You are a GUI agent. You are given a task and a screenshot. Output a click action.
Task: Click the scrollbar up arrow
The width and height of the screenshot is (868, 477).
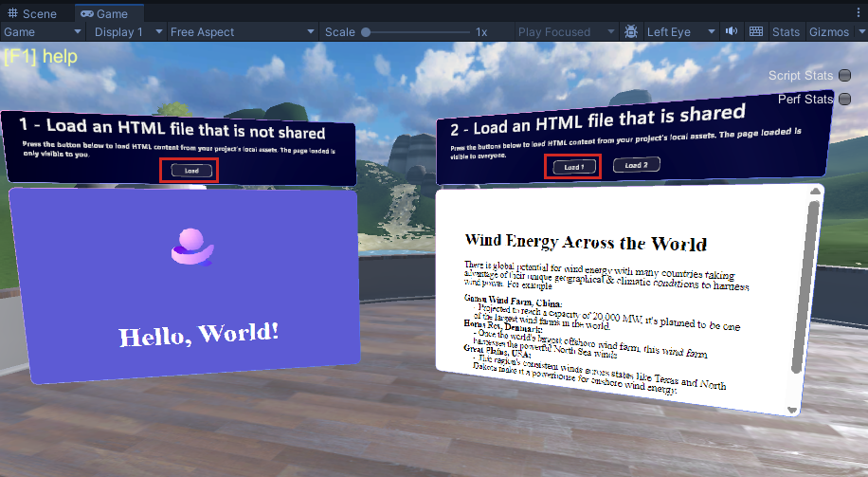(816, 192)
